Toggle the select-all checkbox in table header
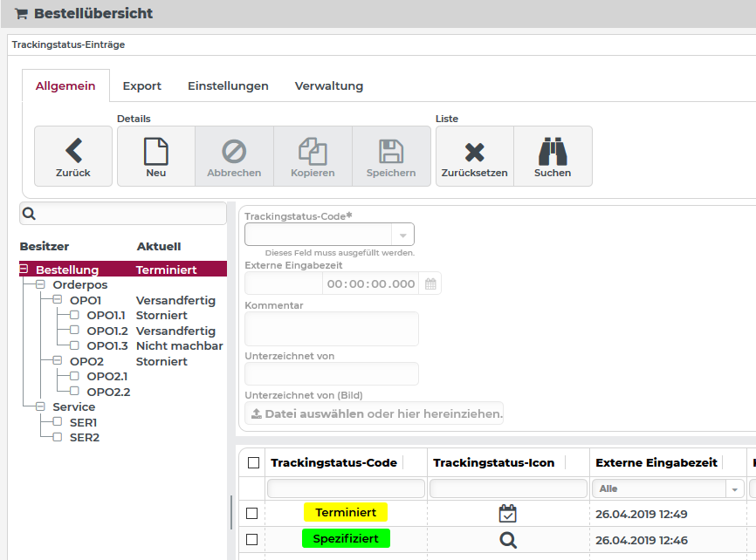The image size is (756, 560). pyautogui.click(x=253, y=463)
